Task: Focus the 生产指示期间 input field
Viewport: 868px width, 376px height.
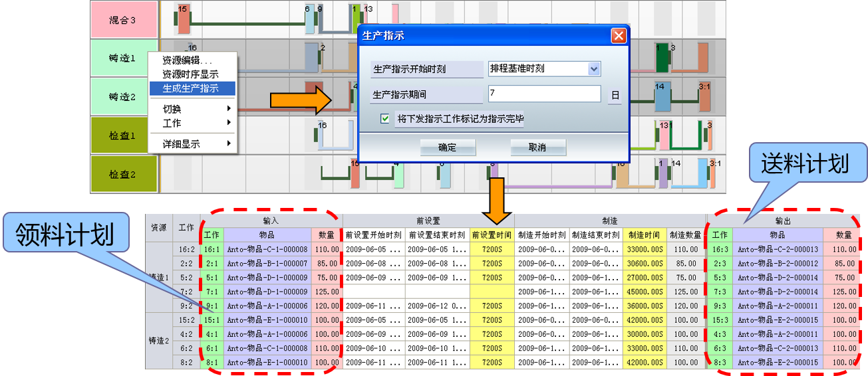Action: pos(543,94)
